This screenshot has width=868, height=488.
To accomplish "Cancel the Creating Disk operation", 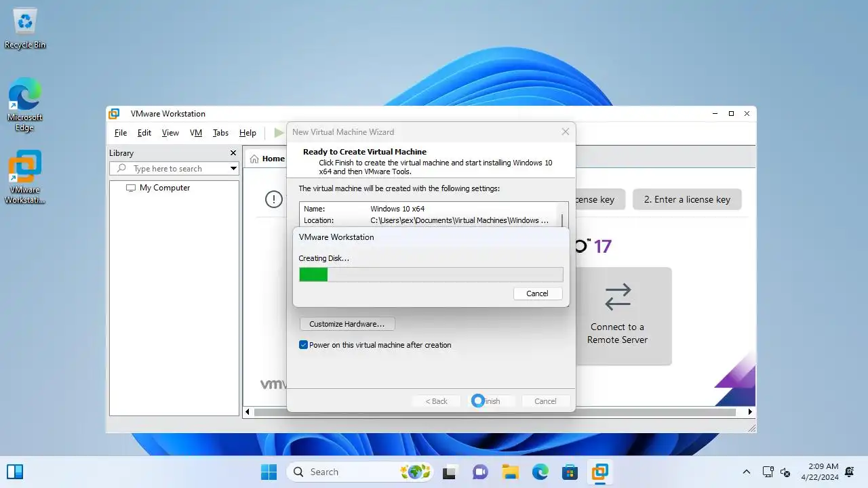I will (x=537, y=293).
